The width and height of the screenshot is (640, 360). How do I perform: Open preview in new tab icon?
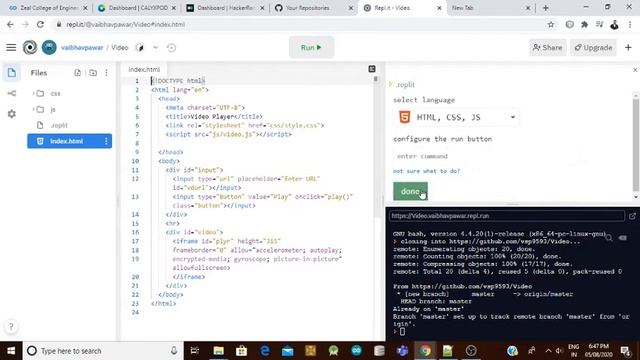pyautogui.click(x=632, y=216)
